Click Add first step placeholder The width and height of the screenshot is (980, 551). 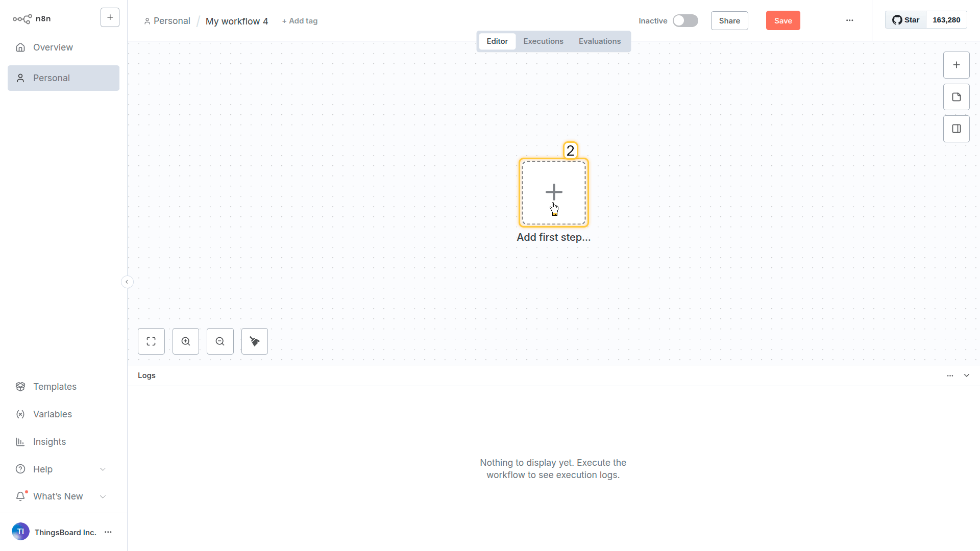(553, 192)
